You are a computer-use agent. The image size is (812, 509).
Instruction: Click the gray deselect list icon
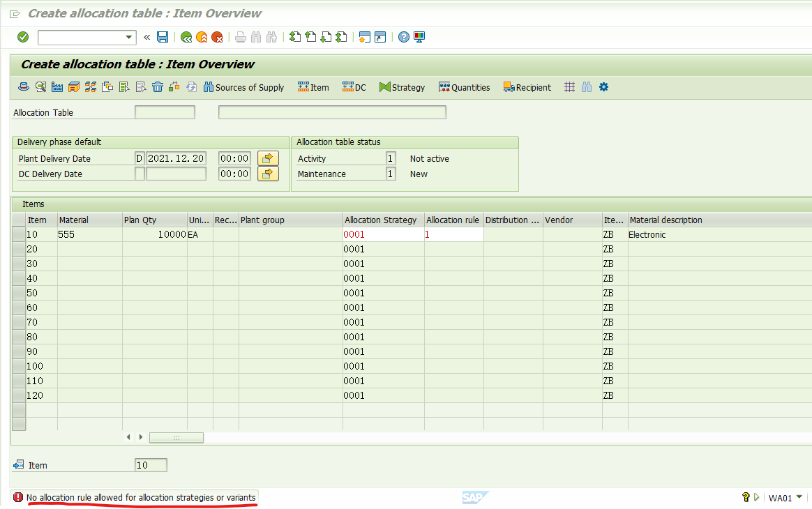point(141,87)
